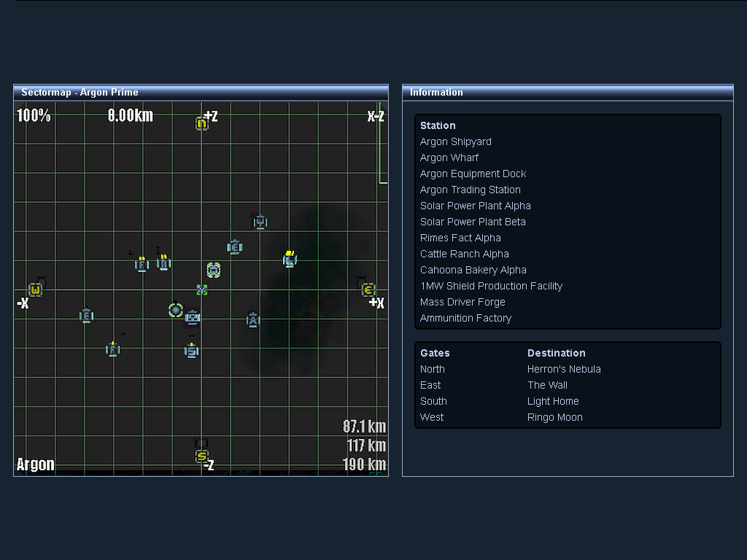The height and width of the screenshot is (560, 747).
Task: Click the E station icon below the Y icon
Action: coord(234,247)
